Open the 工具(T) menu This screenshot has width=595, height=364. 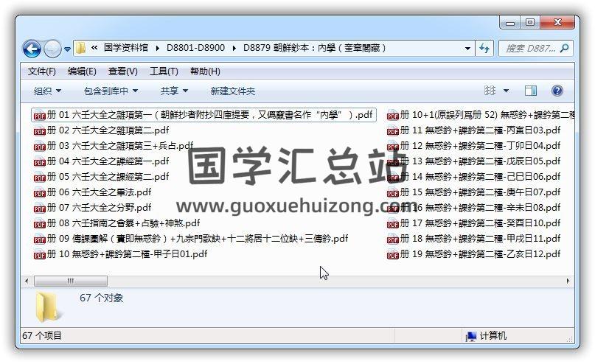click(164, 71)
